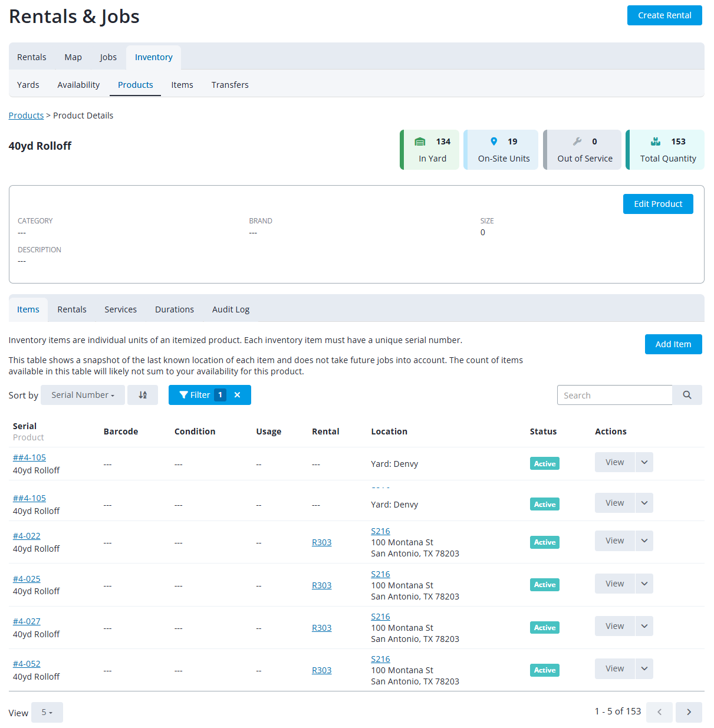Click the 'Yard: Denvy' location in first row

[x=394, y=464]
